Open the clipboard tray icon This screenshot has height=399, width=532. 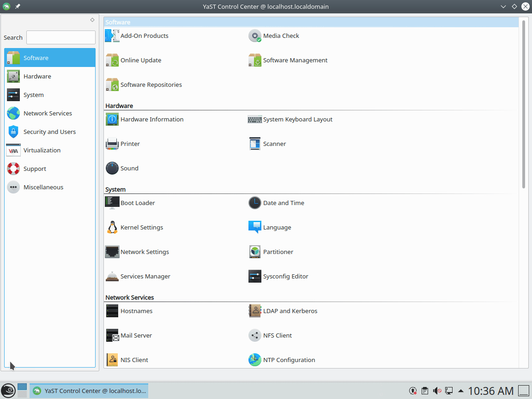coord(425,391)
